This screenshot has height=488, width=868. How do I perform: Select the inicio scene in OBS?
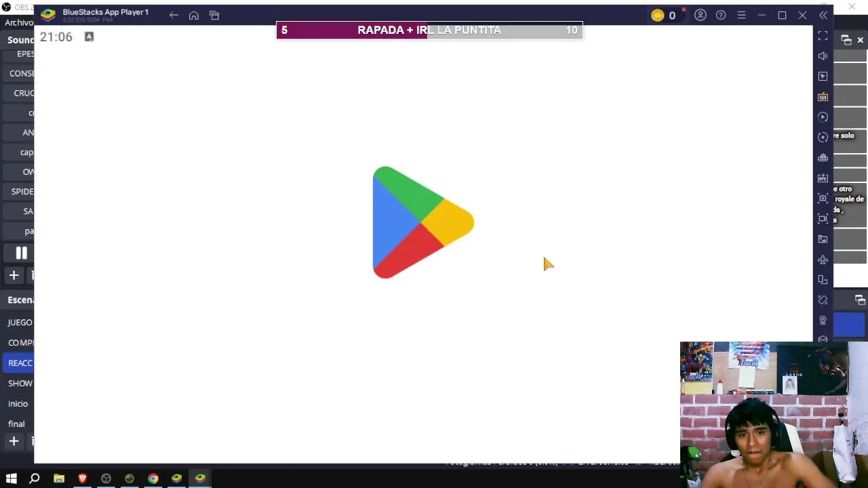pos(18,404)
